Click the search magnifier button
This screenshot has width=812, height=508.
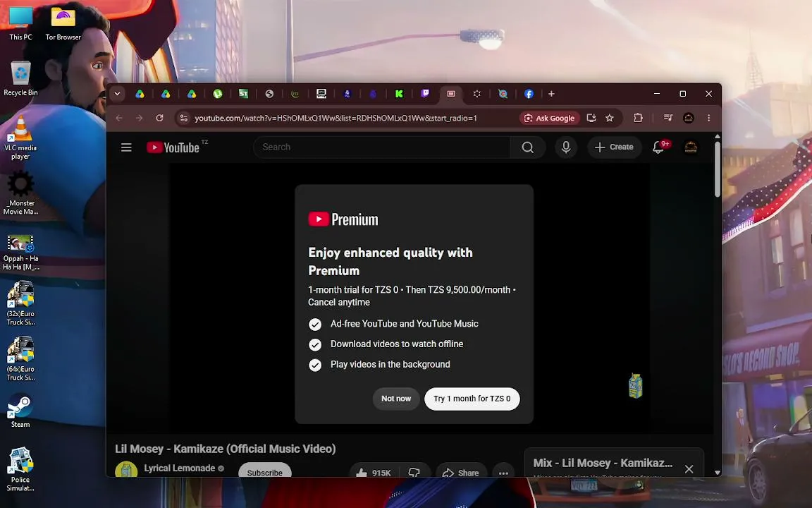[x=528, y=147]
